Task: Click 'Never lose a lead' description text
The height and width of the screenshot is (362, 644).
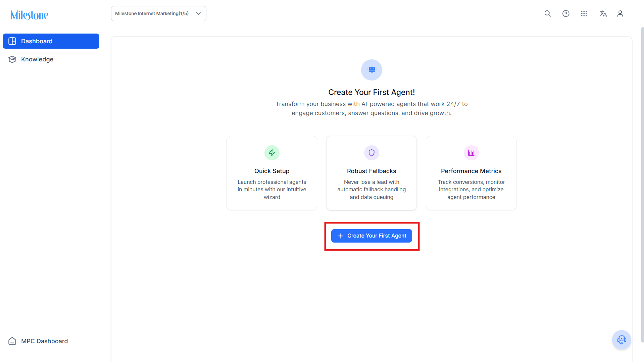Action: pos(371,190)
